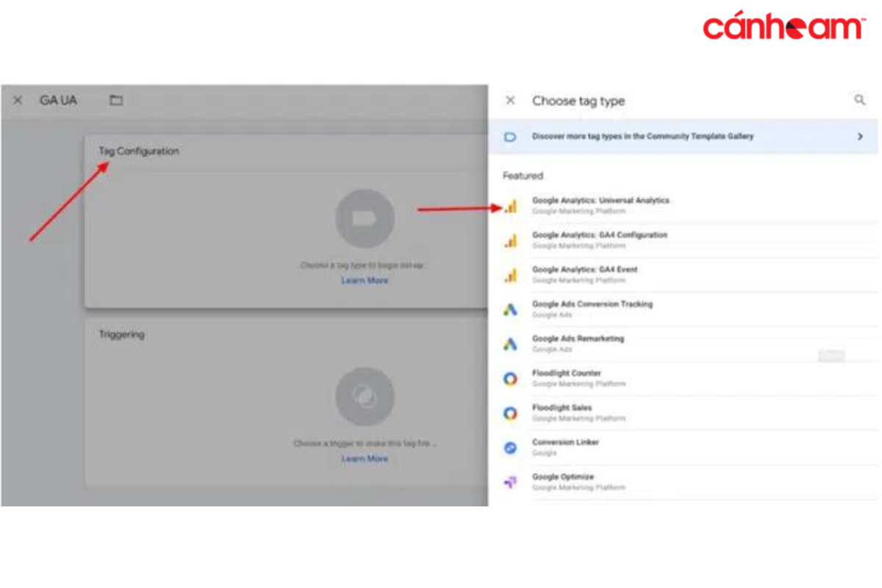Open Discover more tag types banner text
Screen dimensions: 882x588
click(x=642, y=137)
